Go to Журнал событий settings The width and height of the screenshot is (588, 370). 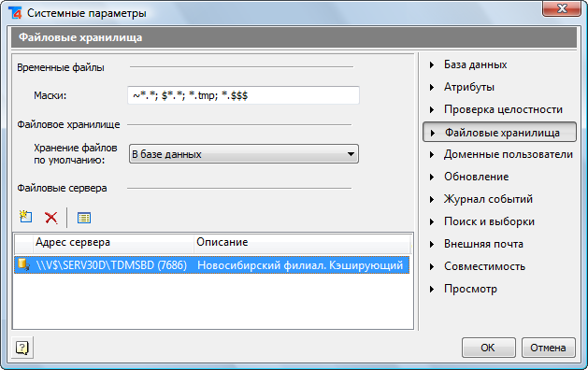pyautogui.click(x=488, y=199)
